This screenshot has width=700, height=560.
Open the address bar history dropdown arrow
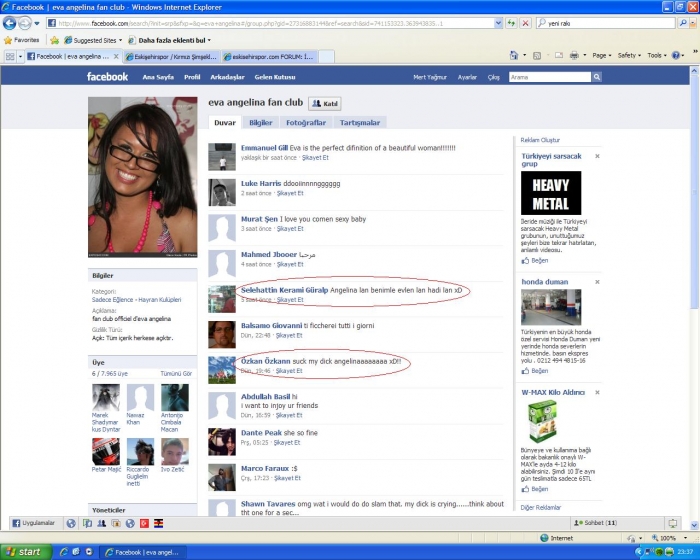click(x=498, y=23)
